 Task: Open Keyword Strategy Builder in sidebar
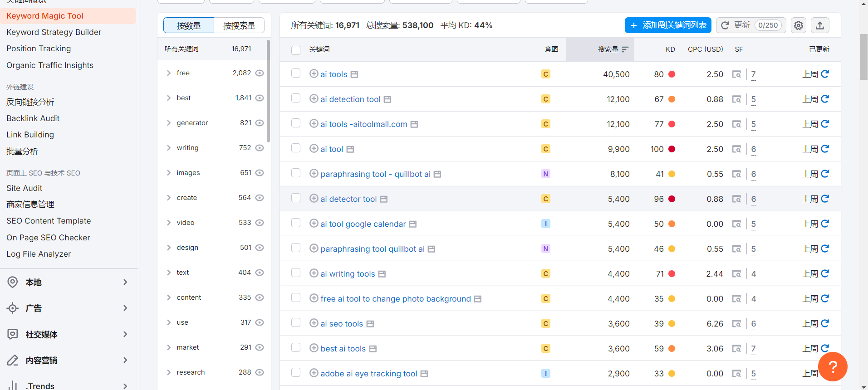[x=54, y=32]
